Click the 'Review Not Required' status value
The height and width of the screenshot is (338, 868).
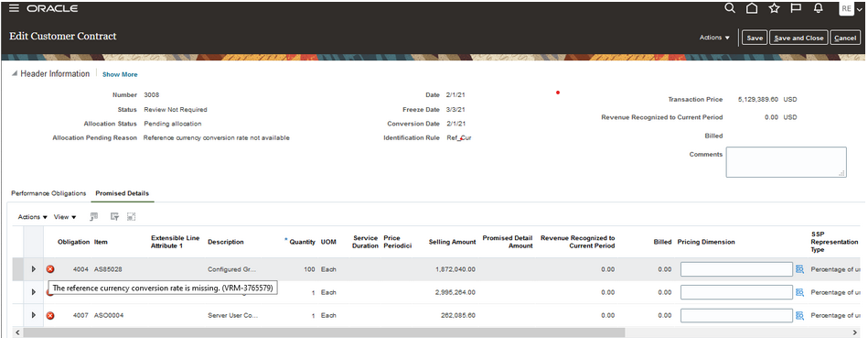[176, 110]
